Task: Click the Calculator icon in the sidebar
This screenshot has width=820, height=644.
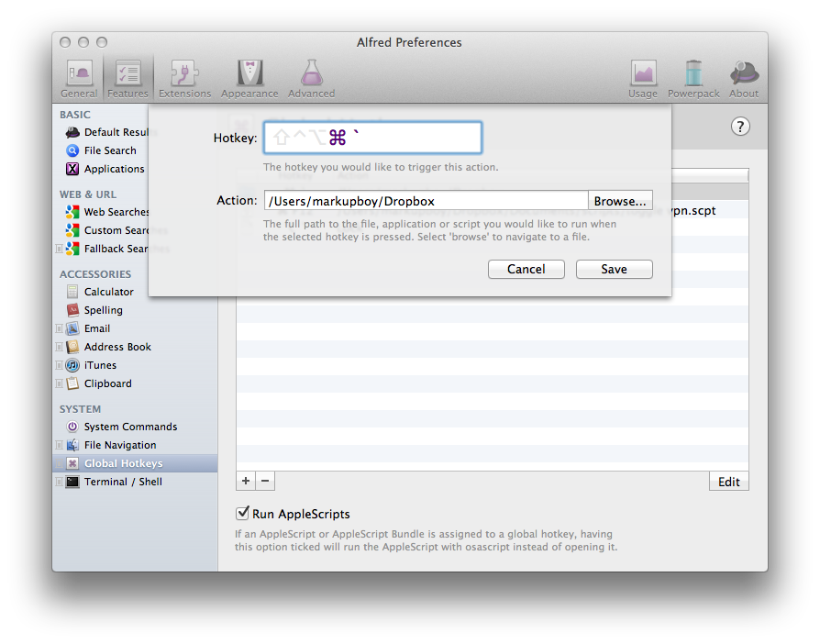Action: (x=72, y=292)
